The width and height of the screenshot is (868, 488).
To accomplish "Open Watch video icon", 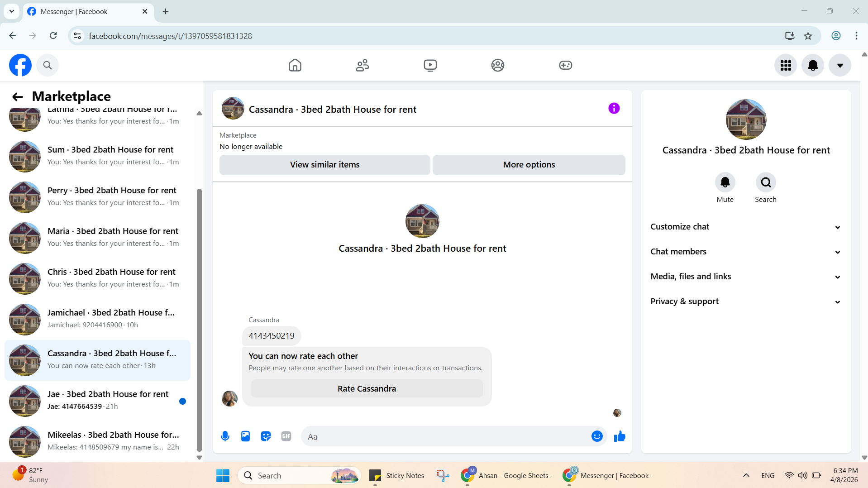I will 430,65.
